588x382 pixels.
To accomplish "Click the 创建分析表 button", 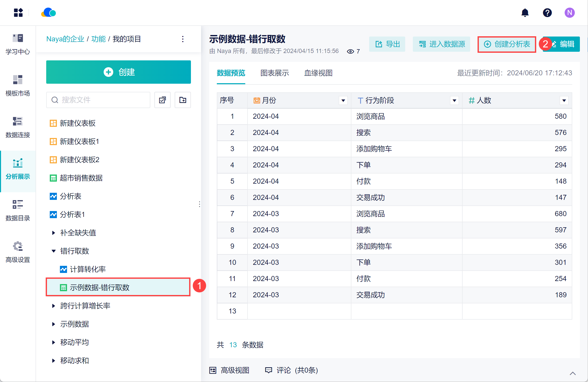I will tap(507, 44).
